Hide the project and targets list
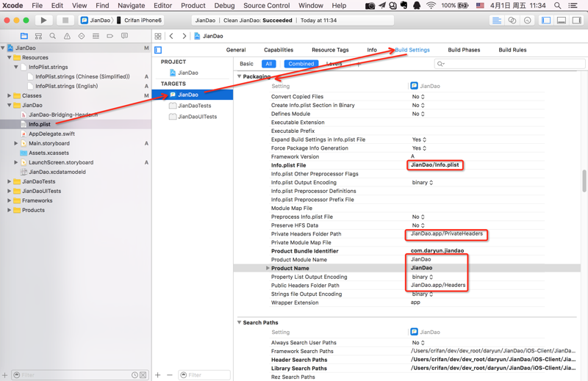 158,50
